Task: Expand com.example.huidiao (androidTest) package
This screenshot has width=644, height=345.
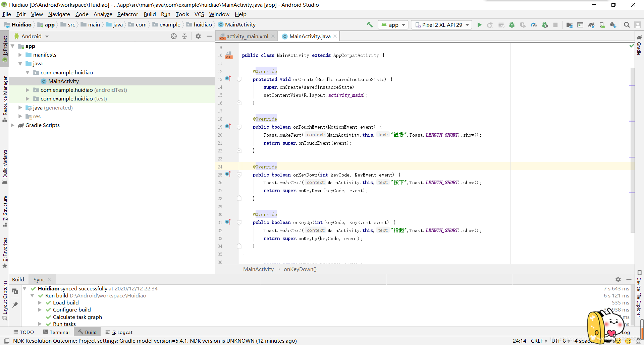Action: (x=28, y=90)
